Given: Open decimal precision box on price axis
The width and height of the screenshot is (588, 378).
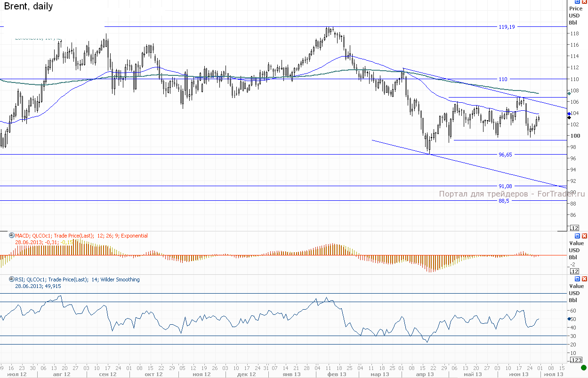Looking at the screenshot, I should point(574,228).
